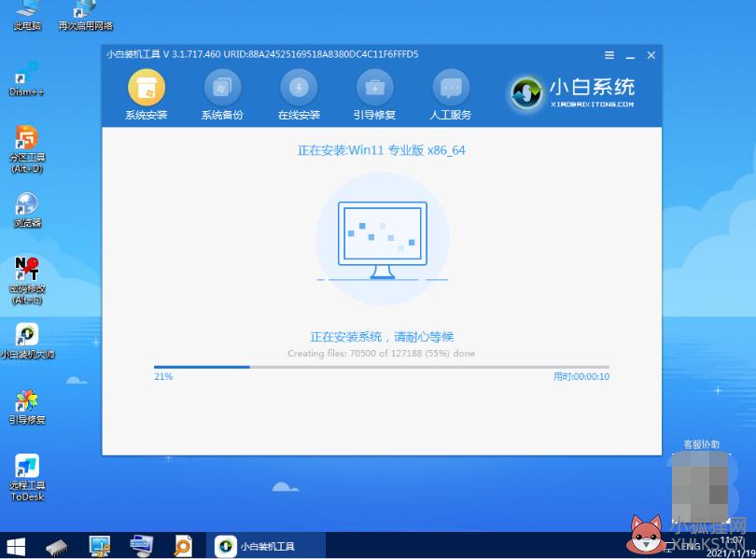Open 小白装机大师 desktop shortcut
Screen dimensions: 756x559
27,342
